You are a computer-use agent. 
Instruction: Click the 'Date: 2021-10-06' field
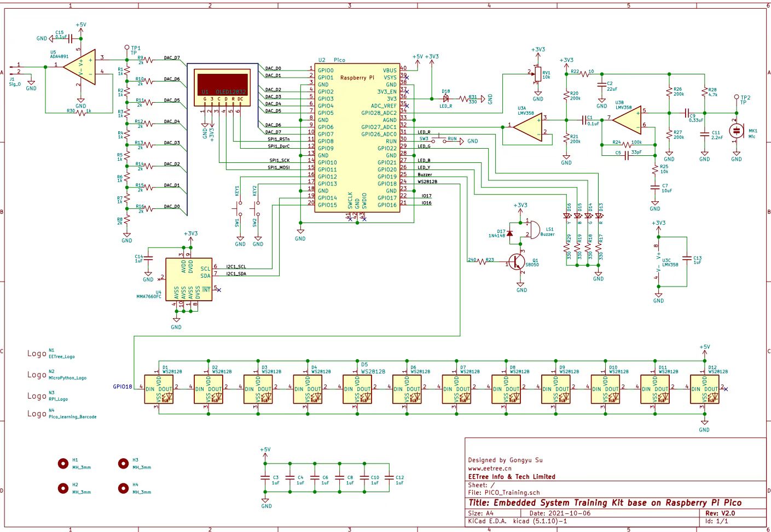pos(560,513)
